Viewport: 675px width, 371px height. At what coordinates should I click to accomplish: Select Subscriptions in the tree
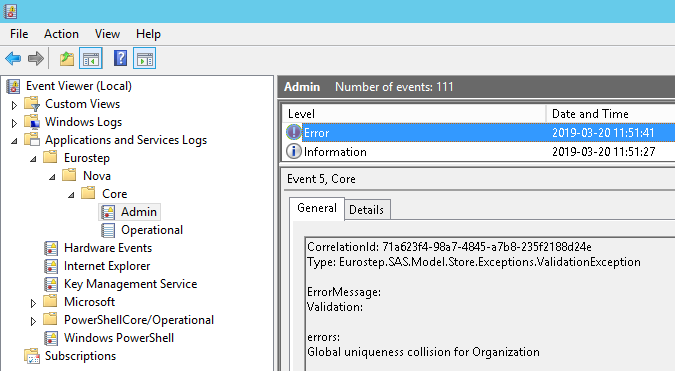point(81,356)
